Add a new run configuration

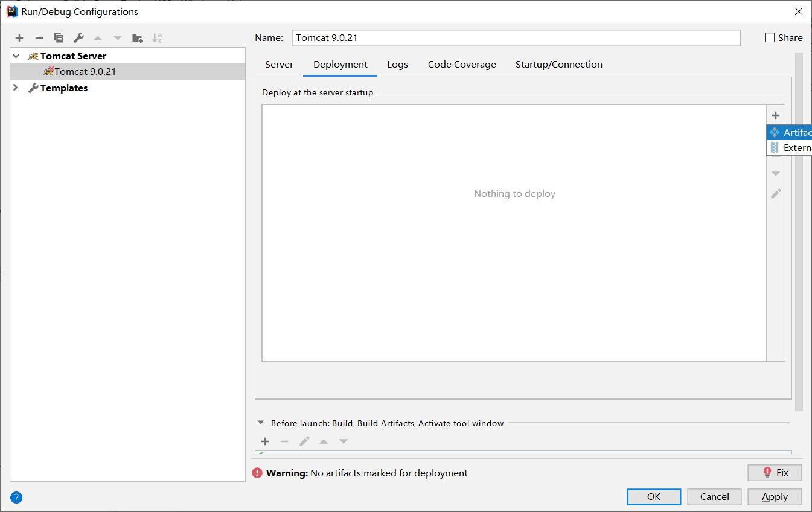[x=19, y=38]
